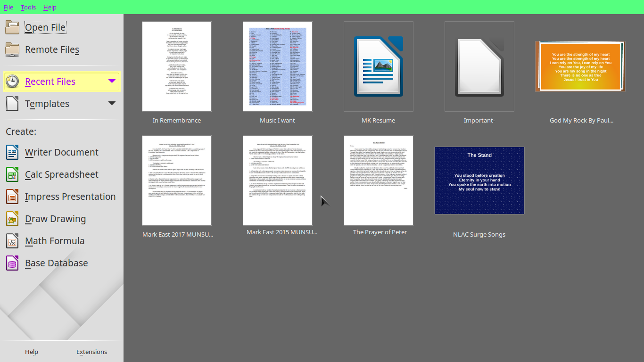Screen dimensions: 644x362
Task: Open The Prayer of Peter thumbnail
Action: [379, 181]
